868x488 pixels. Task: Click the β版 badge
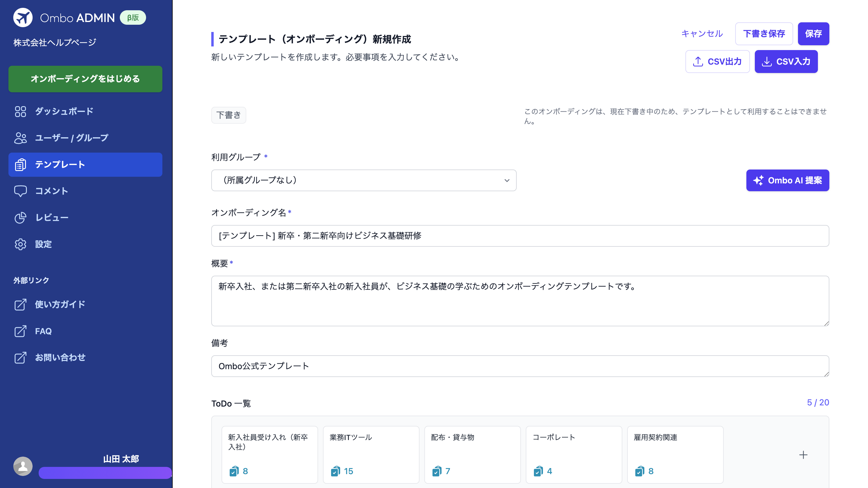pyautogui.click(x=133, y=17)
